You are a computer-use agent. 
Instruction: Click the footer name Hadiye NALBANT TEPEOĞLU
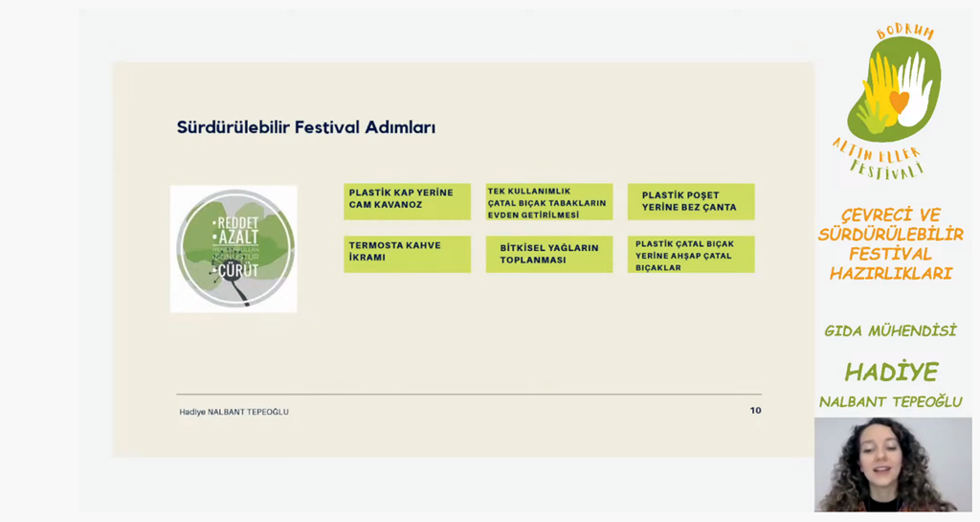(x=234, y=412)
